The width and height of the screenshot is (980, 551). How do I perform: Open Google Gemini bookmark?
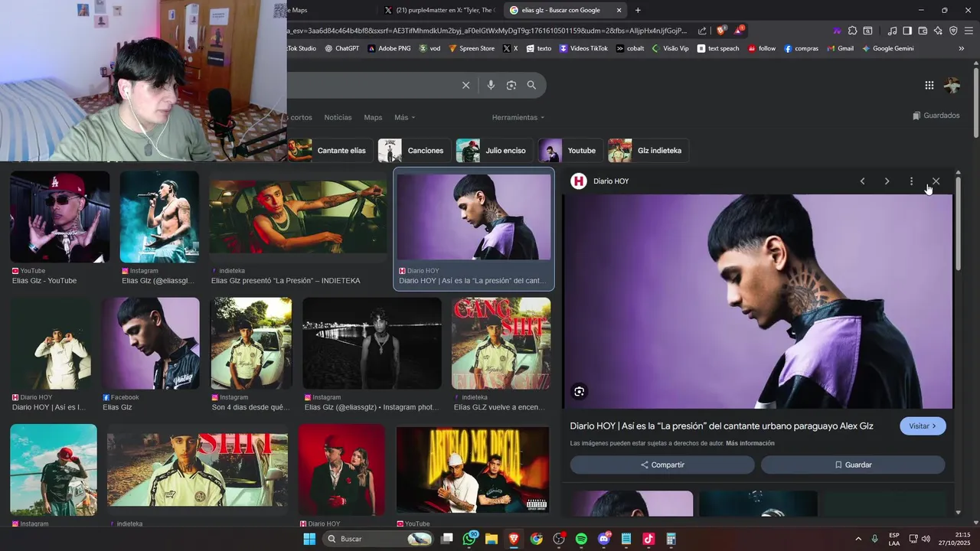[x=887, y=48]
